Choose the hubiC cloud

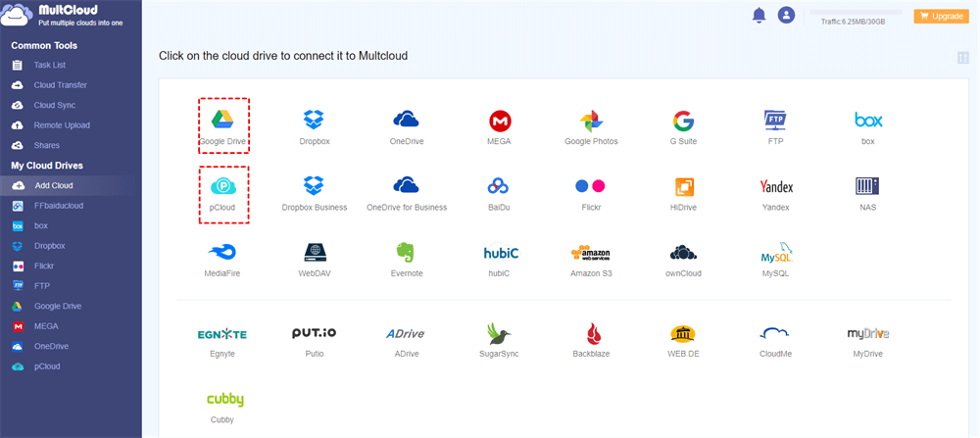[499, 260]
